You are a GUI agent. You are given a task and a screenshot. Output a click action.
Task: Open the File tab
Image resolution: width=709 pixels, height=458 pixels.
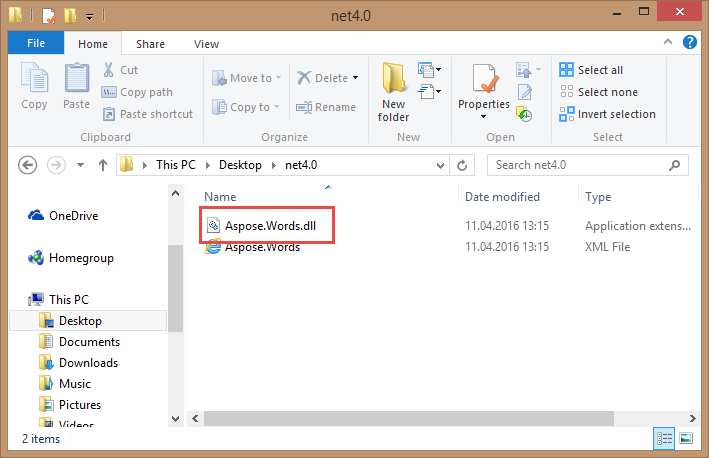(36, 43)
